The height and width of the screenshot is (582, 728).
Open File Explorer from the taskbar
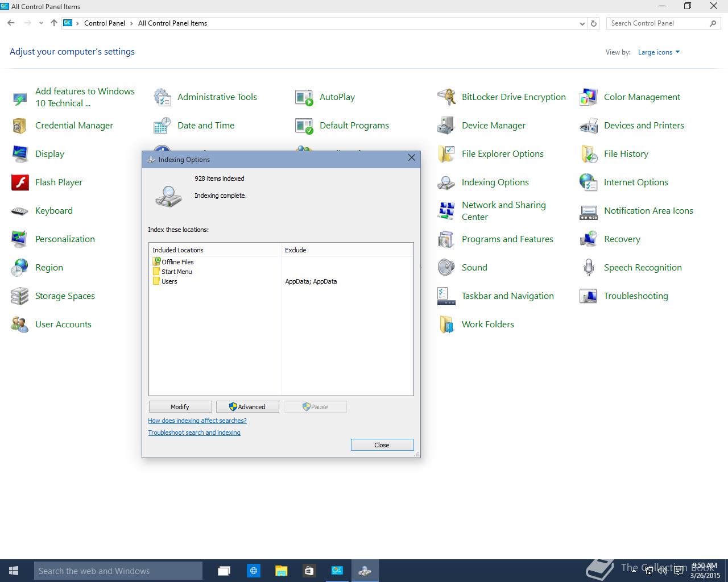(x=281, y=571)
